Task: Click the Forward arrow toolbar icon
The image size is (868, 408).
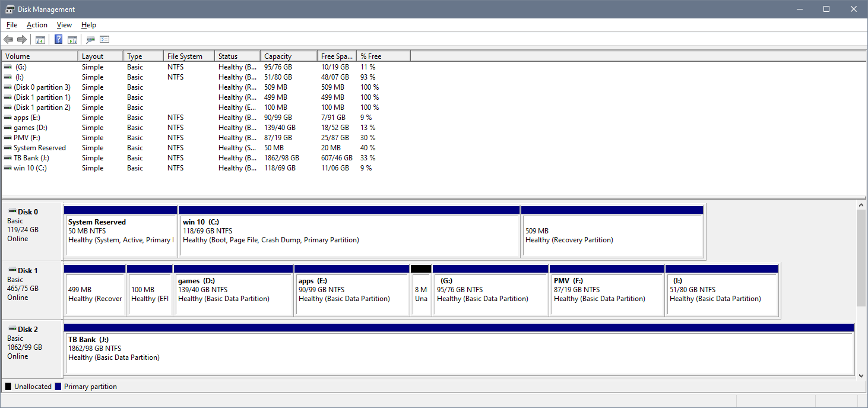Action: 22,40
